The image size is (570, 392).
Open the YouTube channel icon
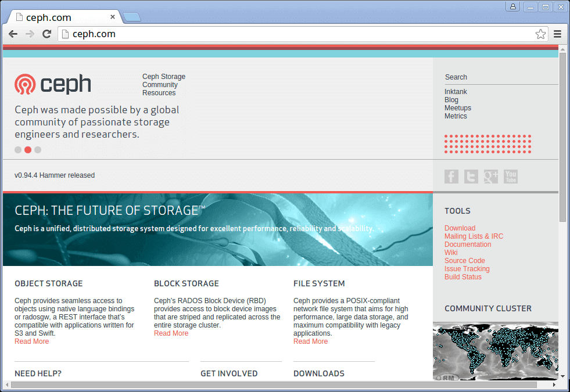(x=511, y=177)
